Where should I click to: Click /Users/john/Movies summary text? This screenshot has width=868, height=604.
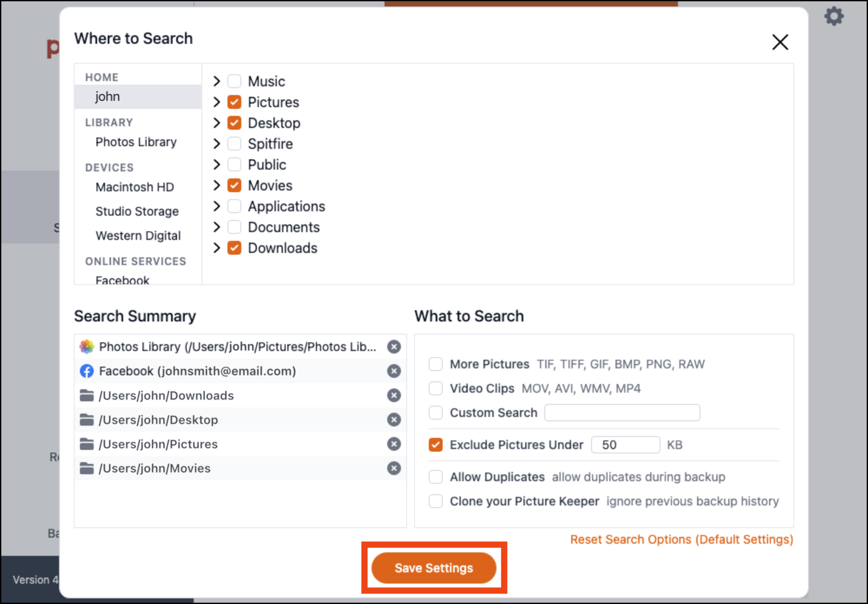[155, 468]
